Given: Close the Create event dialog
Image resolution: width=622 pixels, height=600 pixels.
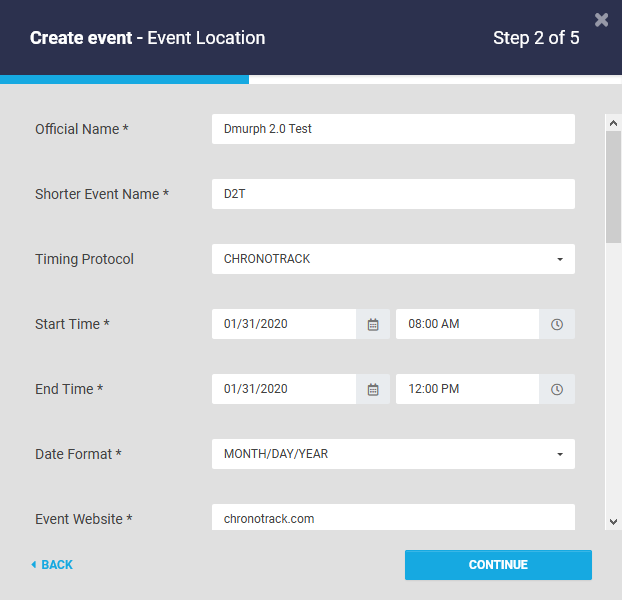Looking at the screenshot, I should pos(601,19).
